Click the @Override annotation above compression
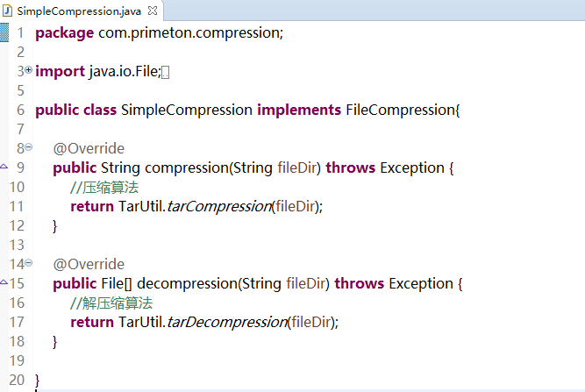585x392 pixels. 89,148
